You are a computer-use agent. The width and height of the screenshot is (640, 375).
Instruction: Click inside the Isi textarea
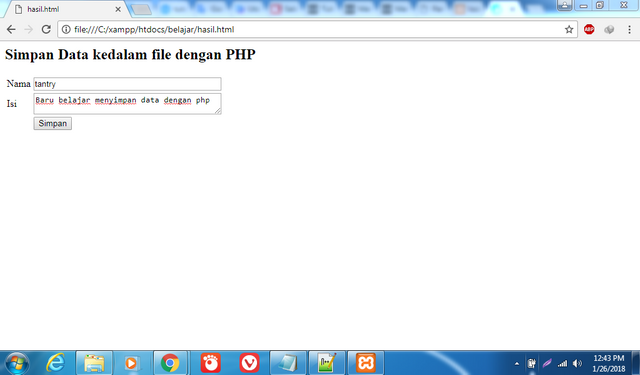(127, 104)
